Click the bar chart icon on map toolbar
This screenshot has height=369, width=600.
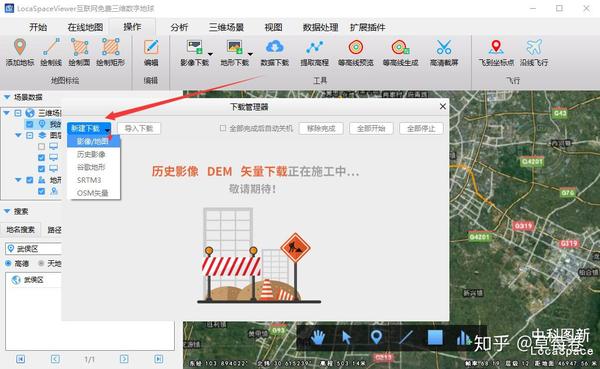[x=463, y=338]
